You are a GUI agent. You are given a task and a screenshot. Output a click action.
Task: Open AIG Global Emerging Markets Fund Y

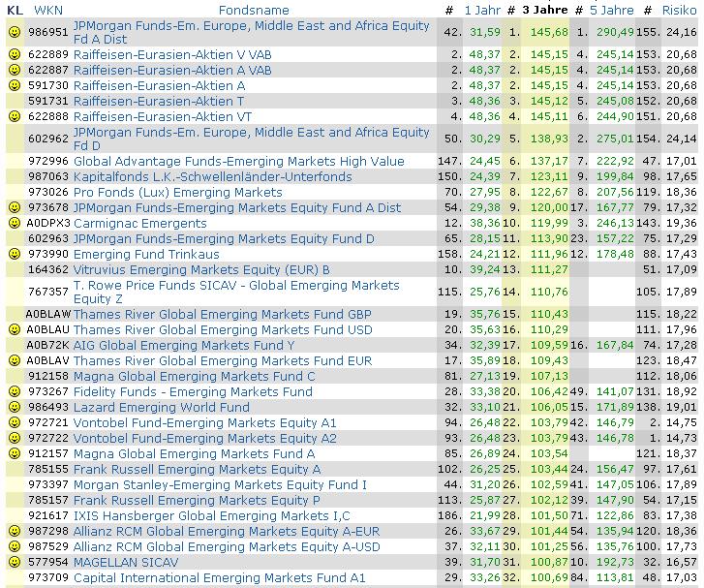(x=184, y=345)
